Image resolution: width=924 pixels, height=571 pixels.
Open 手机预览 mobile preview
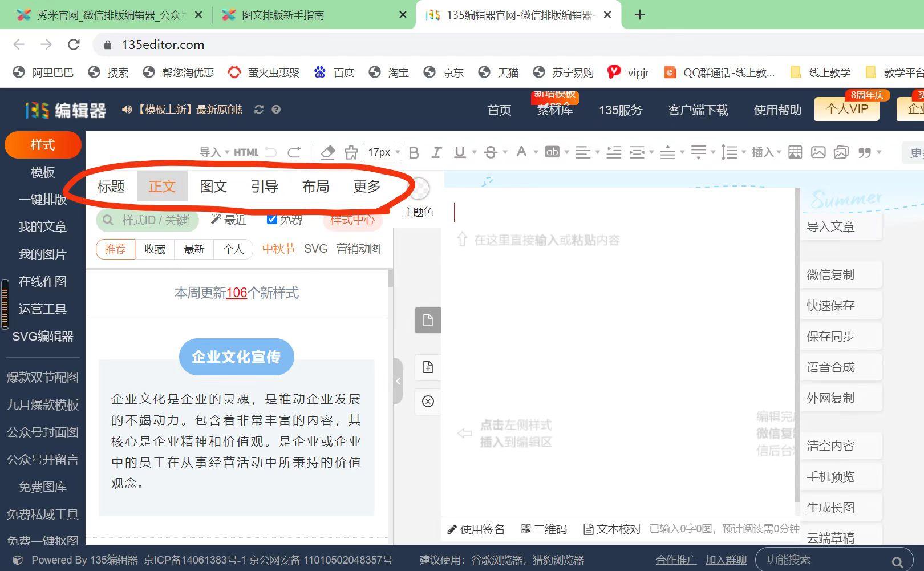click(832, 476)
